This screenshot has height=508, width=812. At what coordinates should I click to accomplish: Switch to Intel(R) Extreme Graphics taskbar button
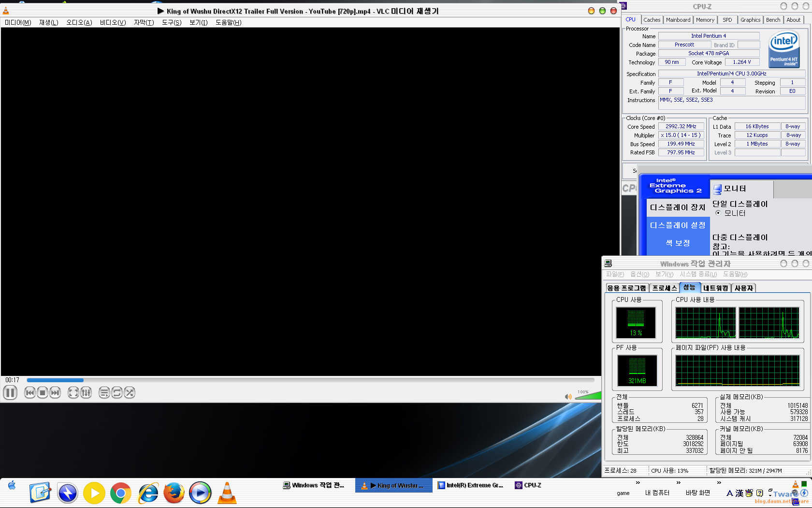[470, 485]
